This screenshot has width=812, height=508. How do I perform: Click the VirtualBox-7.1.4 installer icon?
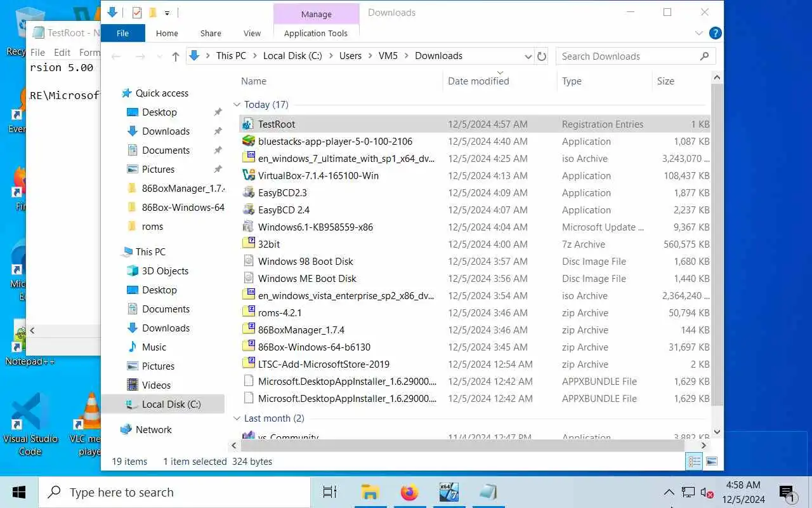248,176
